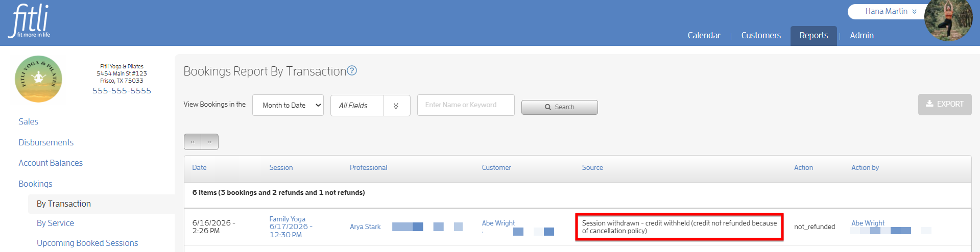Go to the Calendar tab
This screenshot has width=980, height=252.
[x=704, y=35]
